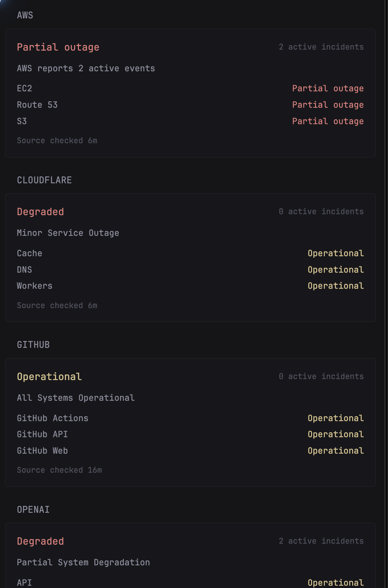Select the AWS section heading

[x=25, y=15]
